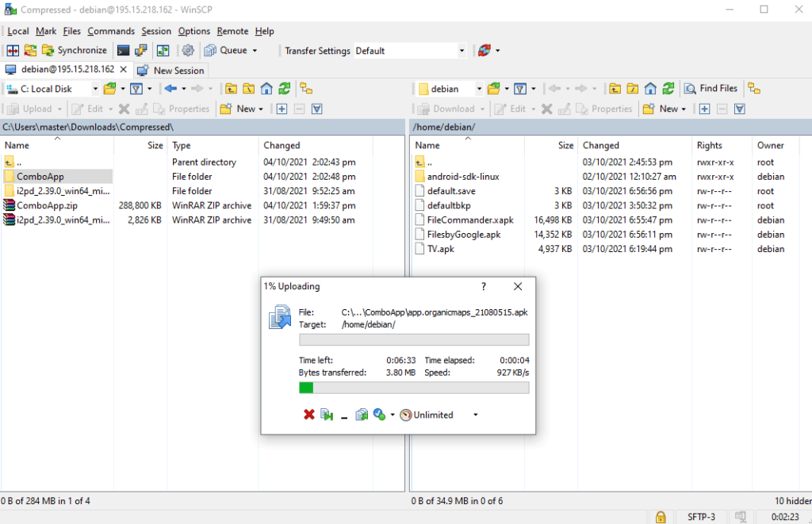812x524 pixels.
Task: Expand the Queue dropdown arrow
Action: (255, 51)
